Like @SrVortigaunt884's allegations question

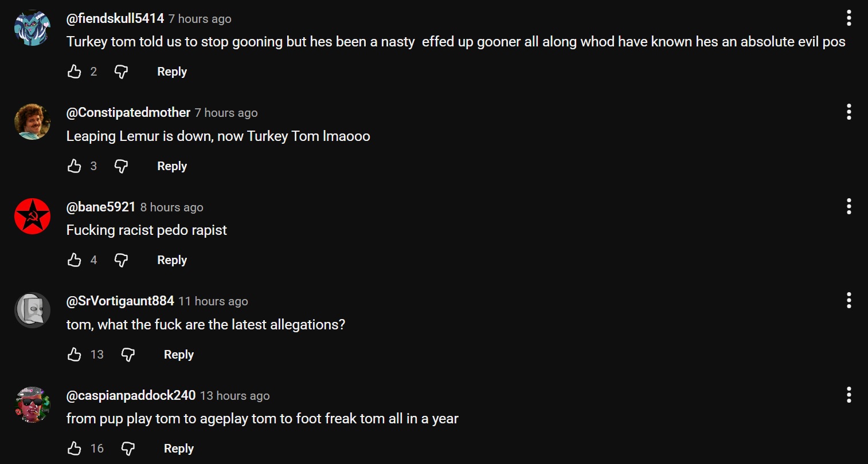coord(74,354)
